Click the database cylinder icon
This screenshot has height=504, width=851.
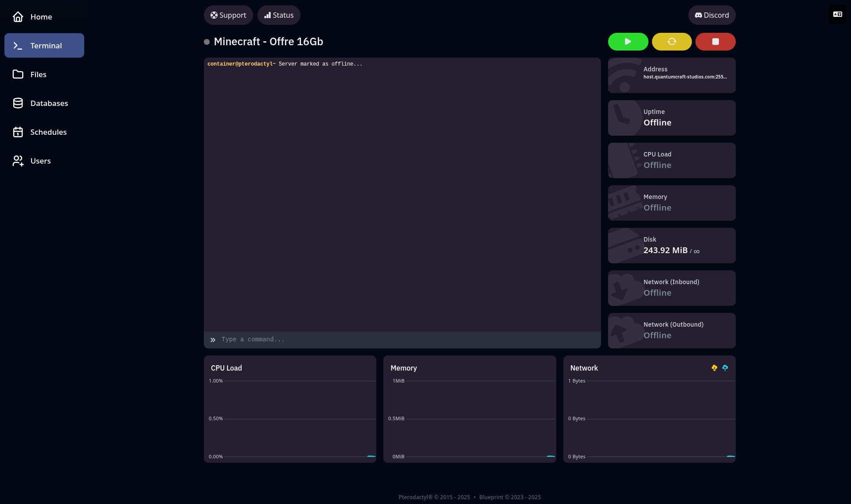pyautogui.click(x=18, y=103)
